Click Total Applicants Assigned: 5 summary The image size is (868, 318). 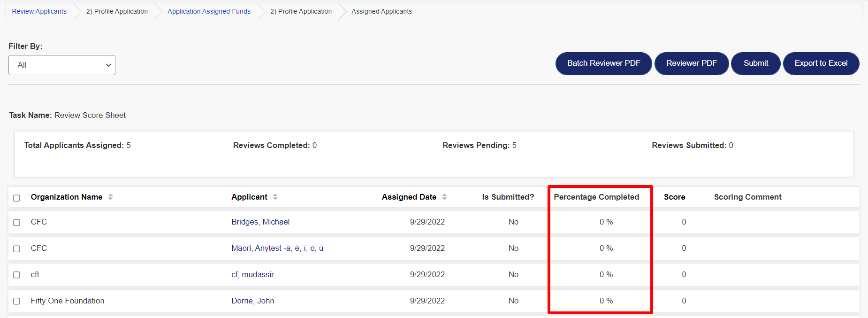77,145
